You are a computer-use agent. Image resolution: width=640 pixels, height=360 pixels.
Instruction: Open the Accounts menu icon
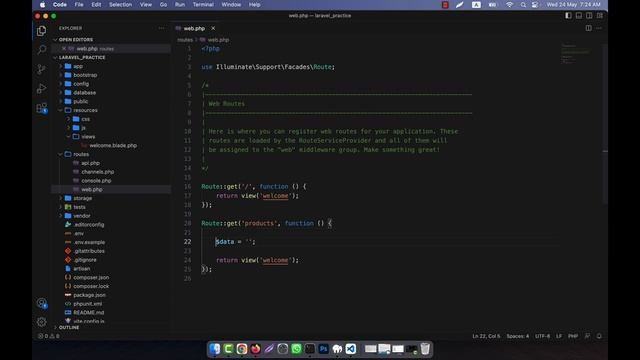click(41, 303)
